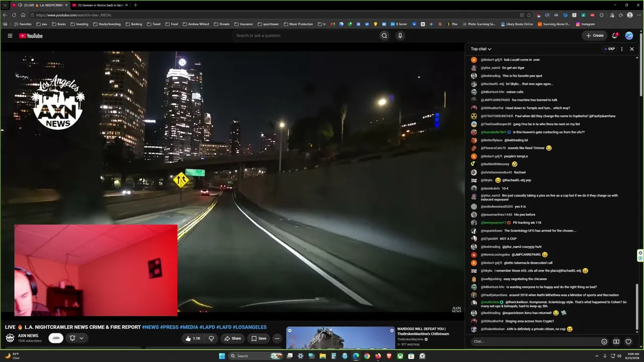
Task: Expand the Top chat mode dropdown
Action: 481,49
